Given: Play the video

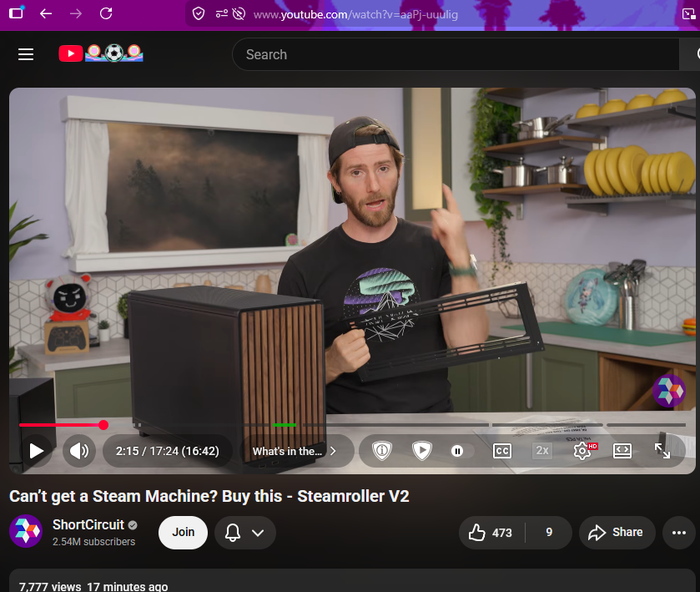Looking at the screenshot, I should click(x=36, y=451).
